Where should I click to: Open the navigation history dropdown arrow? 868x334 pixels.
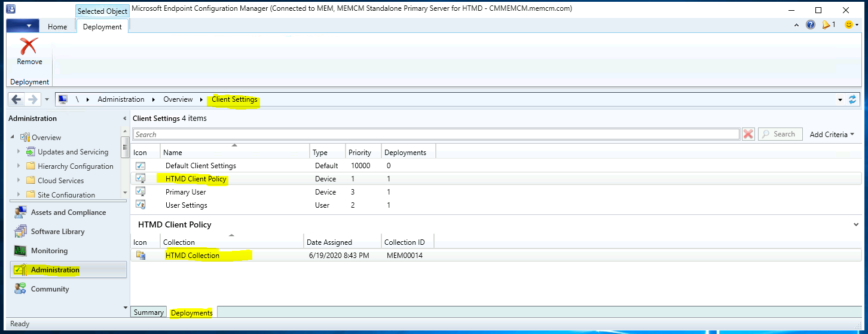coord(47,99)
